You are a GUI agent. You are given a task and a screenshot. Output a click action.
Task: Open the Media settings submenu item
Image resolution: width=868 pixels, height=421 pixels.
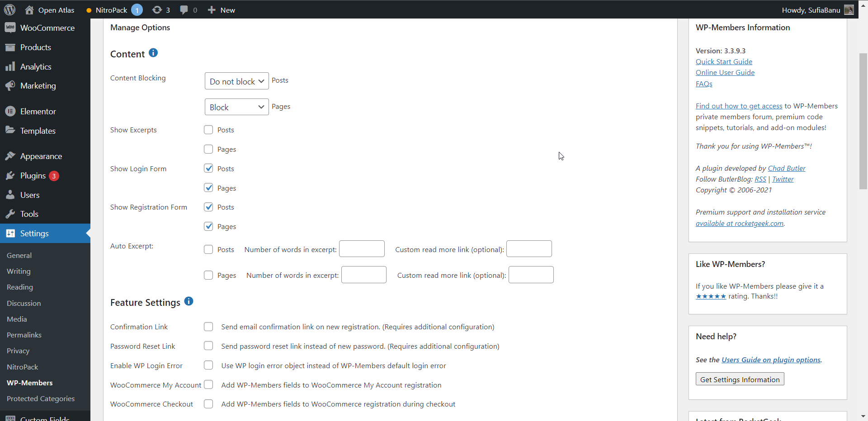17,319
